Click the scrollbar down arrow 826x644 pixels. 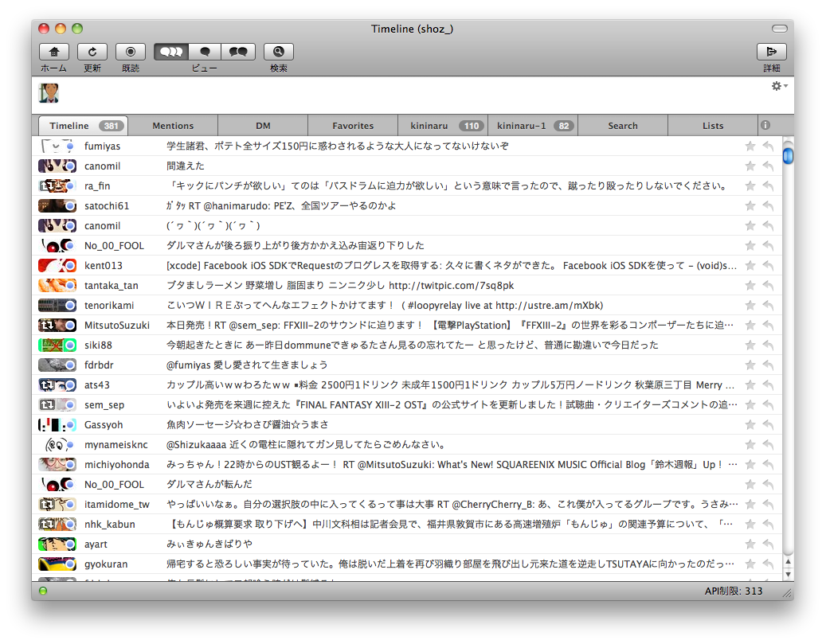click(788, 575)
